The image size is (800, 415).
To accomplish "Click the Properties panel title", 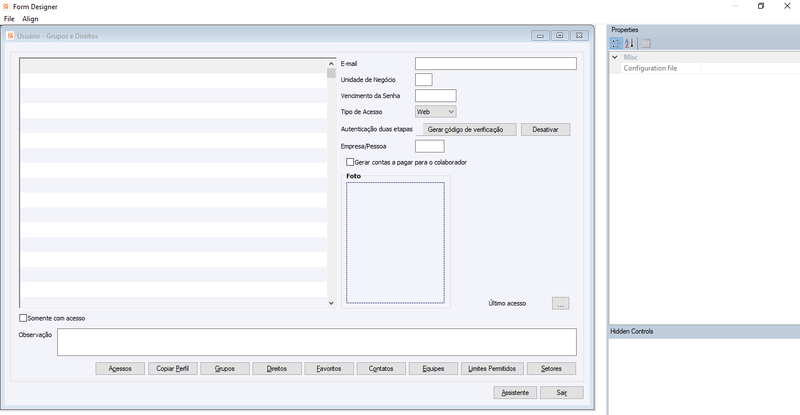I will (625, 30).
